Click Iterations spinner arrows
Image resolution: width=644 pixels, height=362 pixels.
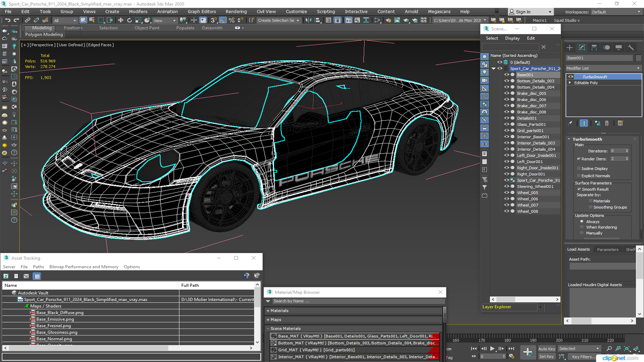pyautogui.click(x=627, y=151)
